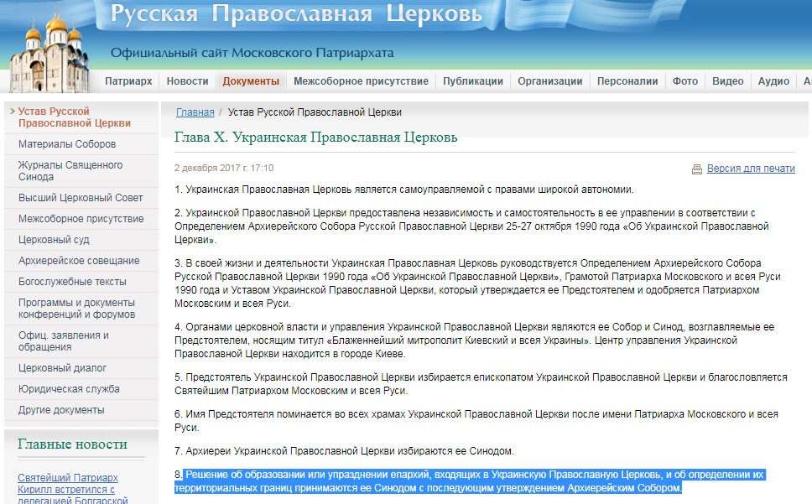
Task: Open the Патриарх menu item
Action: (x=128, y=81)
